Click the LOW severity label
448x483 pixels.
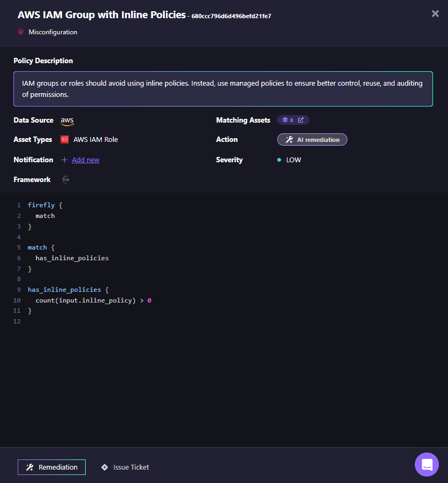293,160
